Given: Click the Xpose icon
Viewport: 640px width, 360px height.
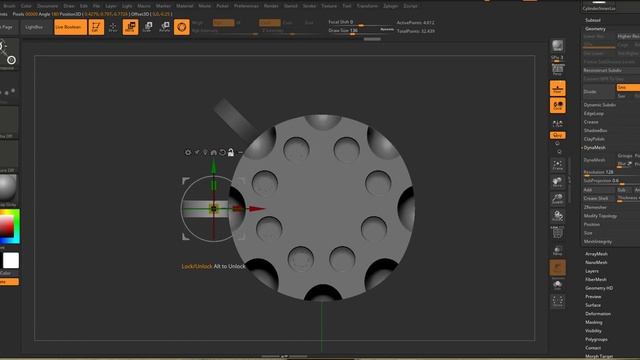Looking at the screenshot, I should point(558,302).
